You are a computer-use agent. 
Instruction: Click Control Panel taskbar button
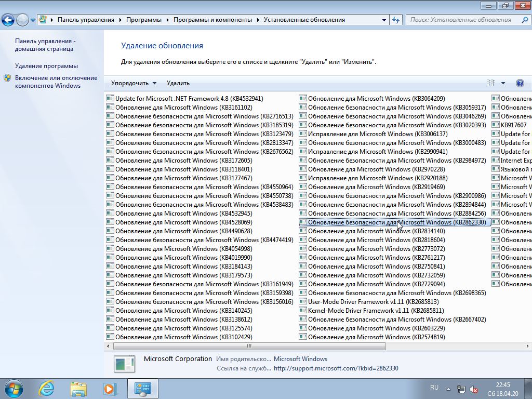142,389
